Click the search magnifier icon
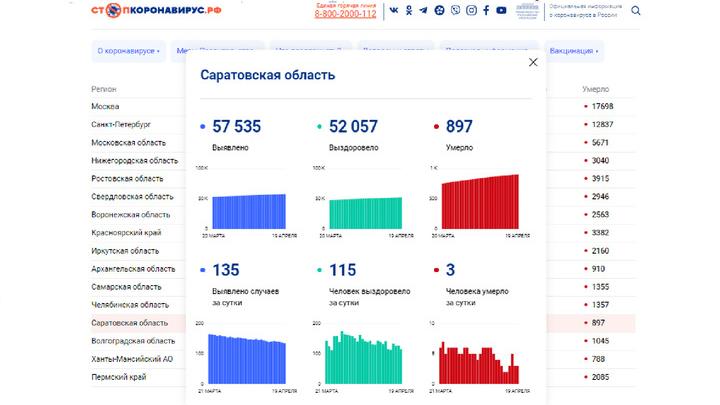This screenshot has height=405, width=720. click(x=636, y=11)
